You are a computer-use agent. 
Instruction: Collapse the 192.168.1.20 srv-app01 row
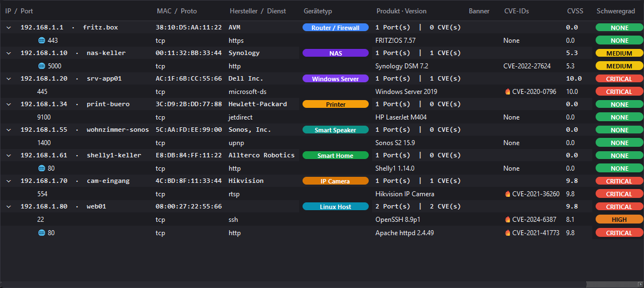coord(9,78)
